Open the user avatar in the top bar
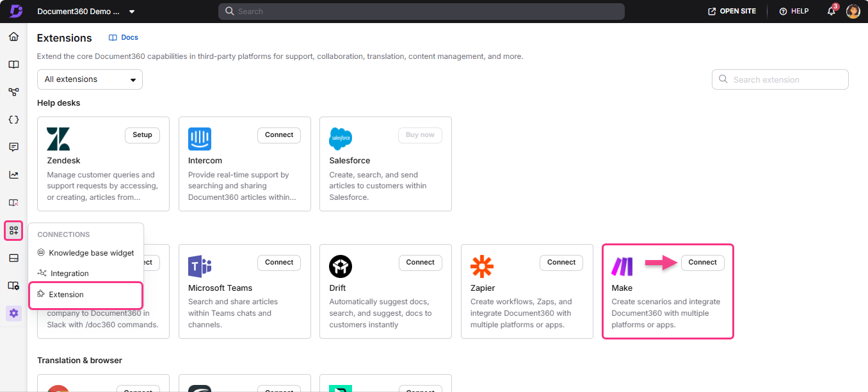The height and width of the screenshot is (392, 868). click(853, 11)
